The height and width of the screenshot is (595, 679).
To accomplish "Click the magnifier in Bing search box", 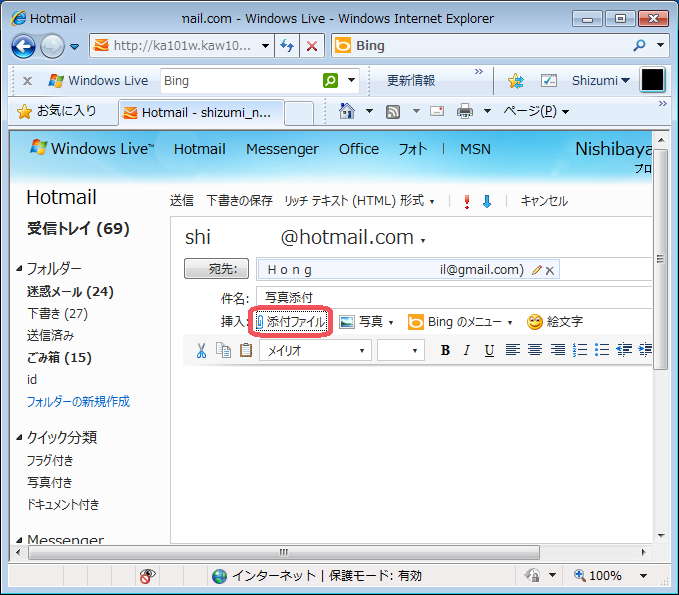I will click(640, 45).
